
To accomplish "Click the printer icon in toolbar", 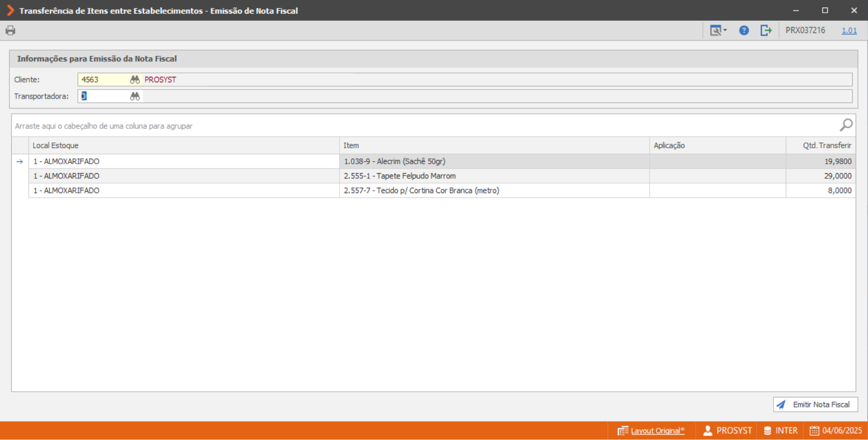I will [10, 30].
